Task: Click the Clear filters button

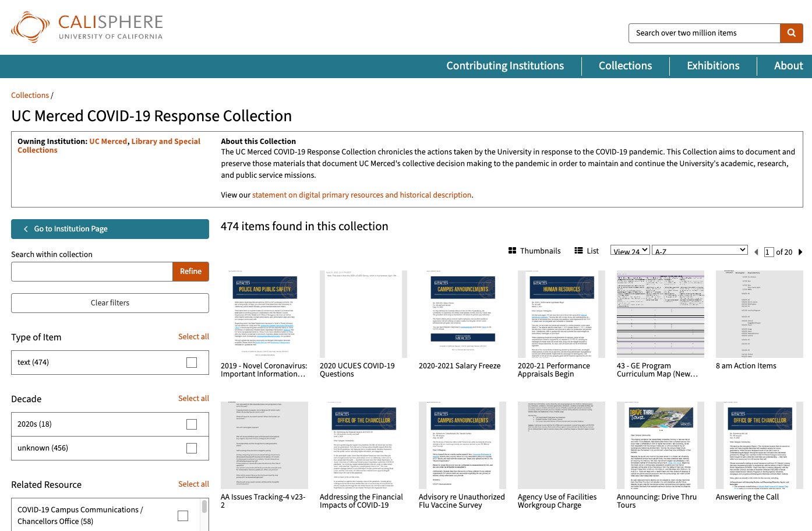Action: click(x=110, y=303)
